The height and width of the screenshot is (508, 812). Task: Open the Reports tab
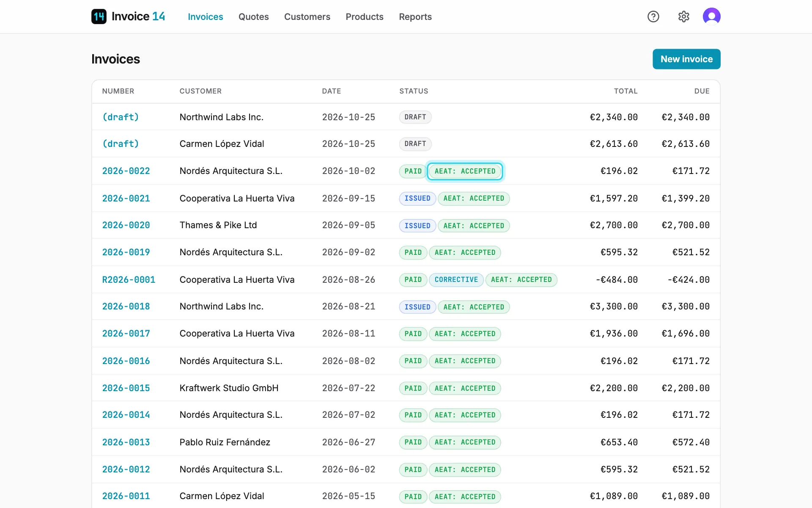(x=415, y=17)
